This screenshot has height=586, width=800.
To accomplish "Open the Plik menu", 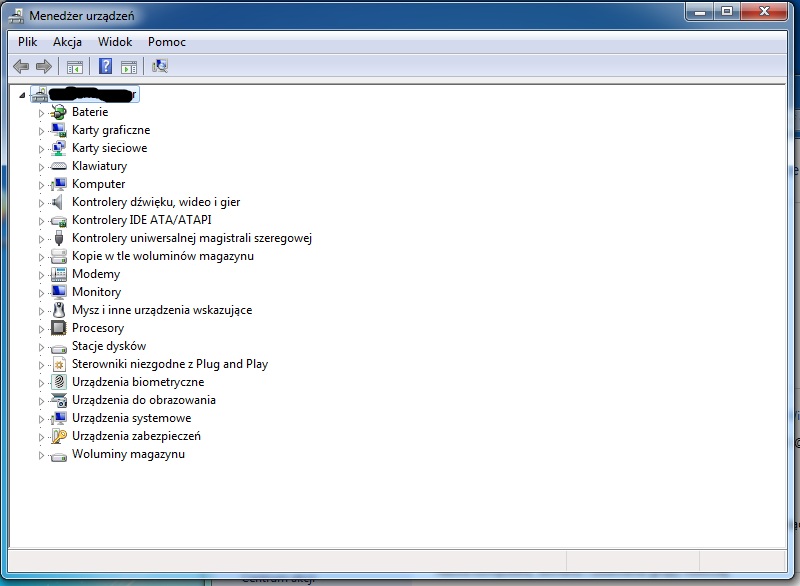I will (x=28, y=42).
